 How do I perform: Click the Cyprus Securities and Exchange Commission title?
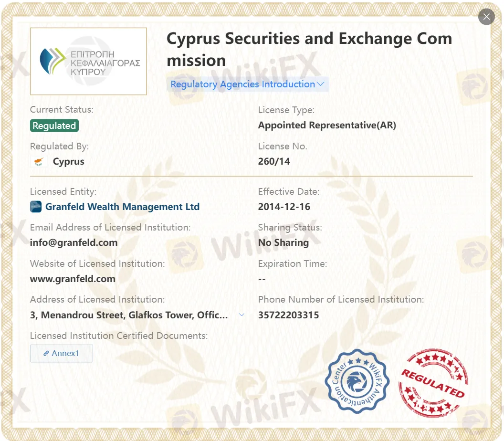[309, 49]
